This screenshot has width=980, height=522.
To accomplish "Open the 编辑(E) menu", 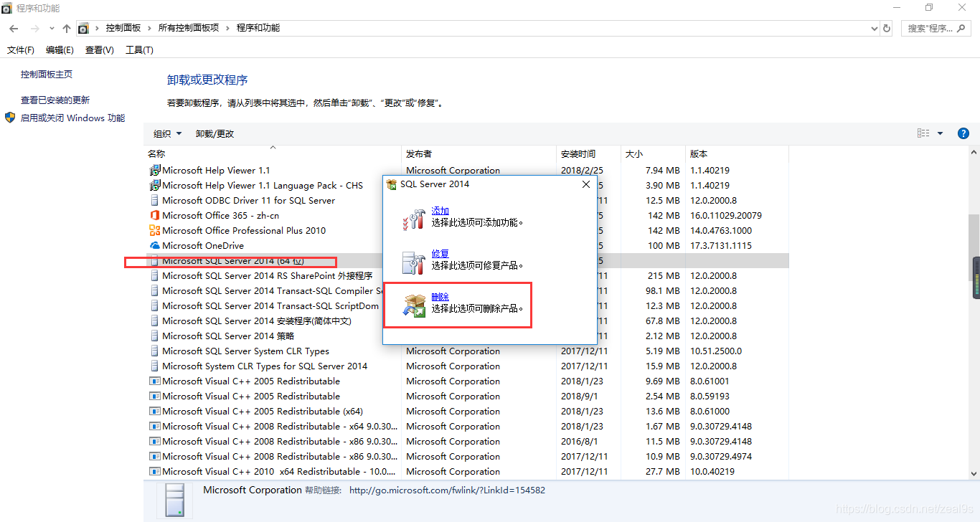I will click(60, 50).
